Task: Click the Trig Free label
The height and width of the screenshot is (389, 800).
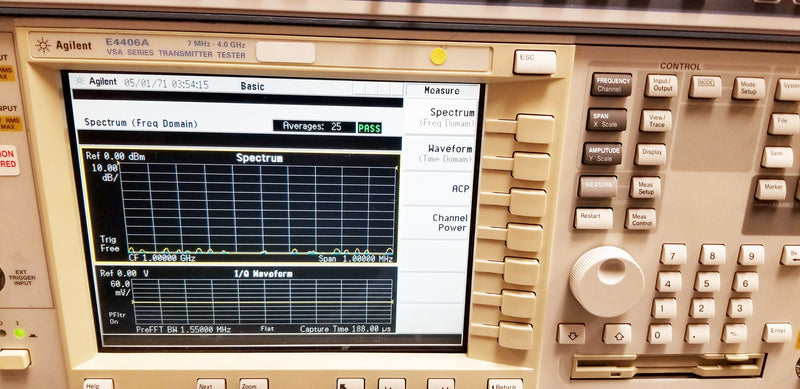Action: pos(109,244)
